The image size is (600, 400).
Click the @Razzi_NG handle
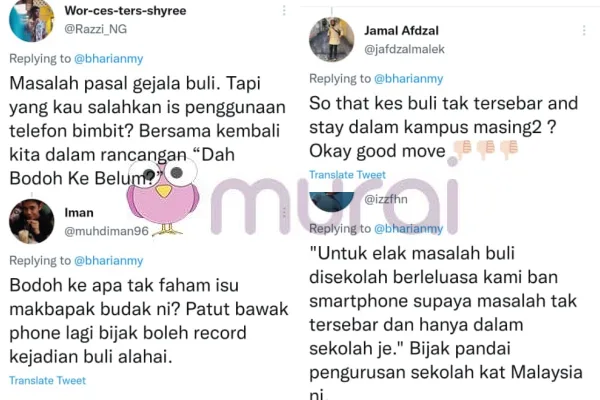pos(95,29)
